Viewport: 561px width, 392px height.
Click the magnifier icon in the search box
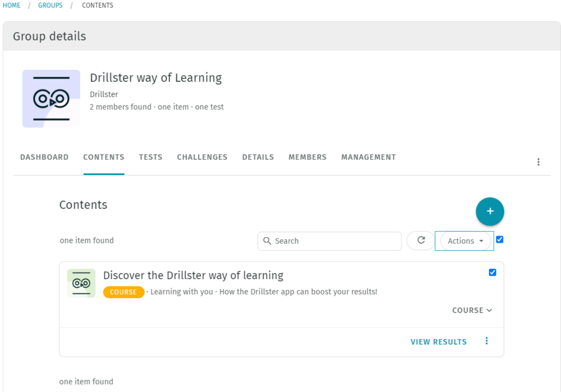point(267,241)
